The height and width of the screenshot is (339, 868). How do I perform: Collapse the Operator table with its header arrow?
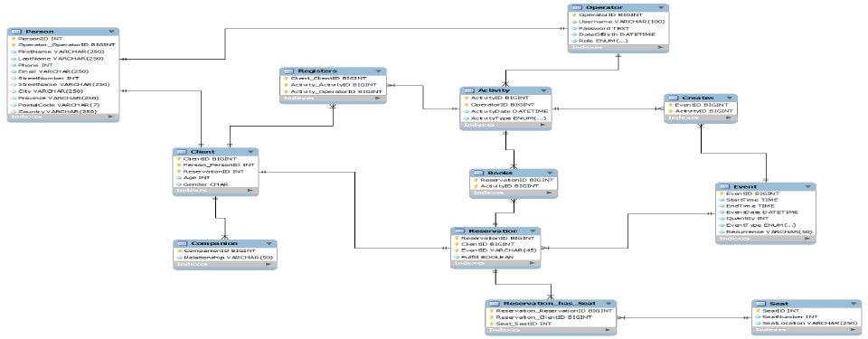click(x=661, y=8)
